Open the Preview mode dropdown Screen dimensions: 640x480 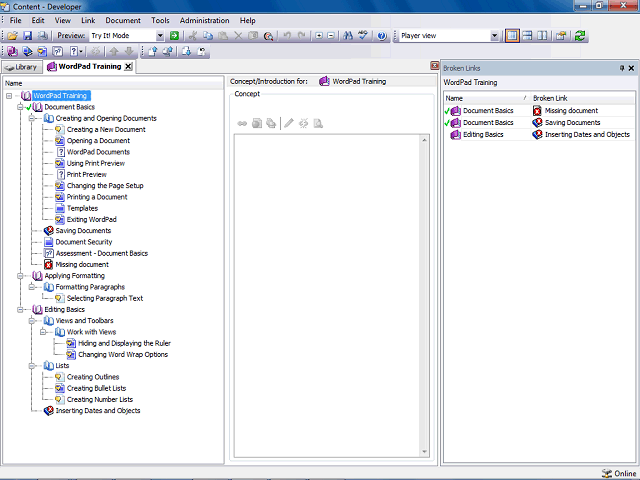pos(160,36)
